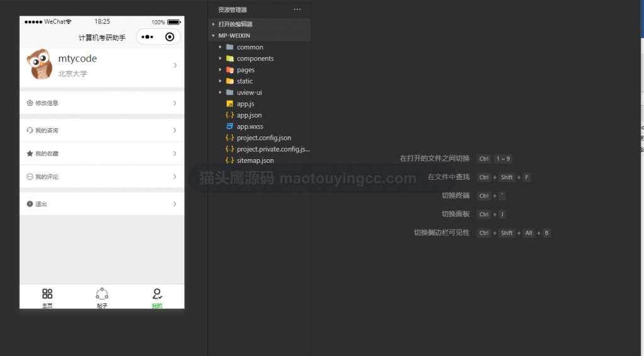Open the 我的咨询 row arrow
The width and height of the screenshot is (644, 356).
tap(175, 130)
